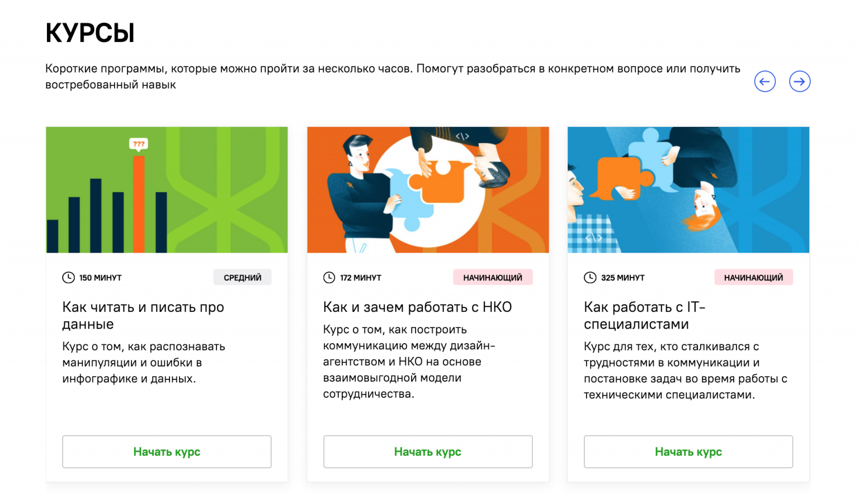Start the IT-специалистами course
Screen dimensions: 859x504
point(688,451)
